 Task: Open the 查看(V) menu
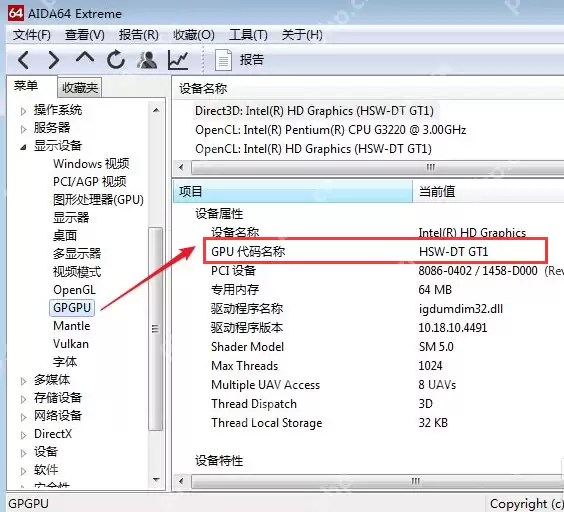click(85, 35)
